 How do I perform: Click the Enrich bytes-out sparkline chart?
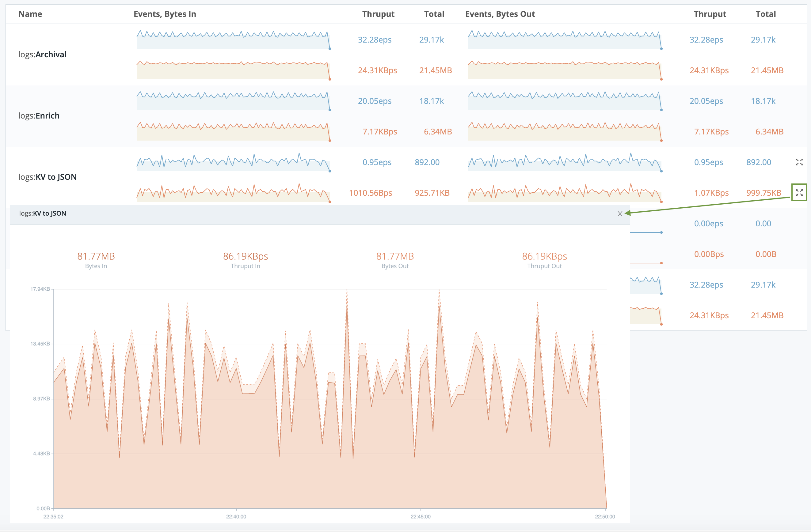click(x=565, y=131)
